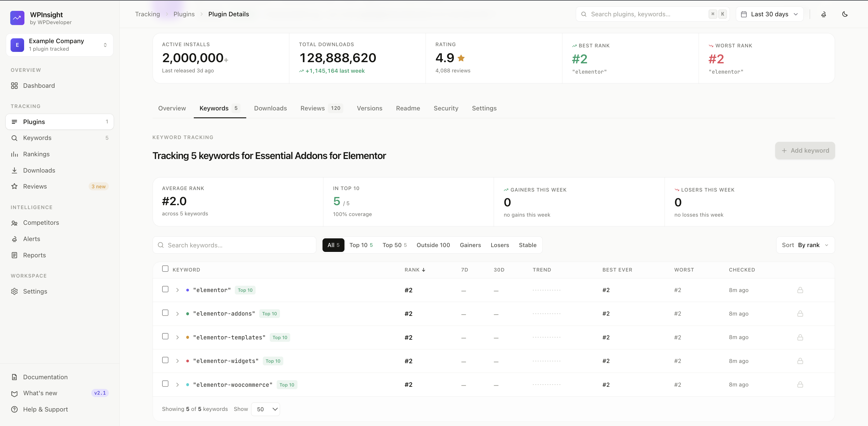This screenshot has width=868, height=426.
Task: Click Add keyword button
Action: [x=805, y=151]
